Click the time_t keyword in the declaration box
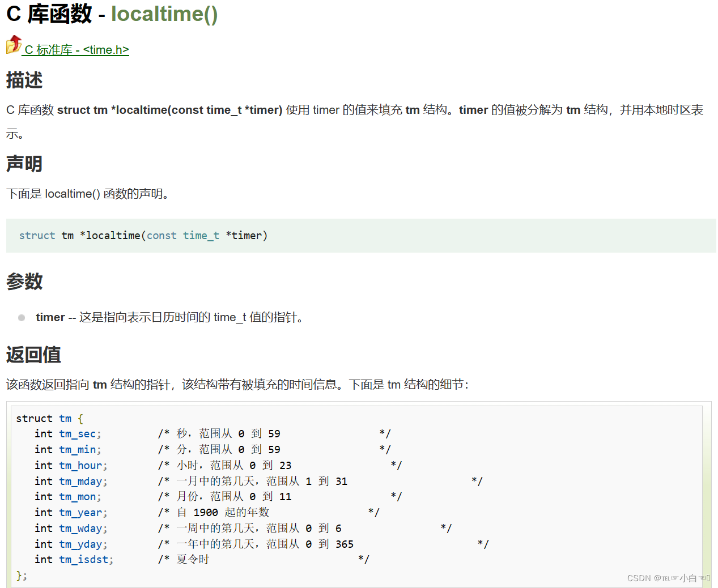718x588 pixels. click(x=201, y=236)
